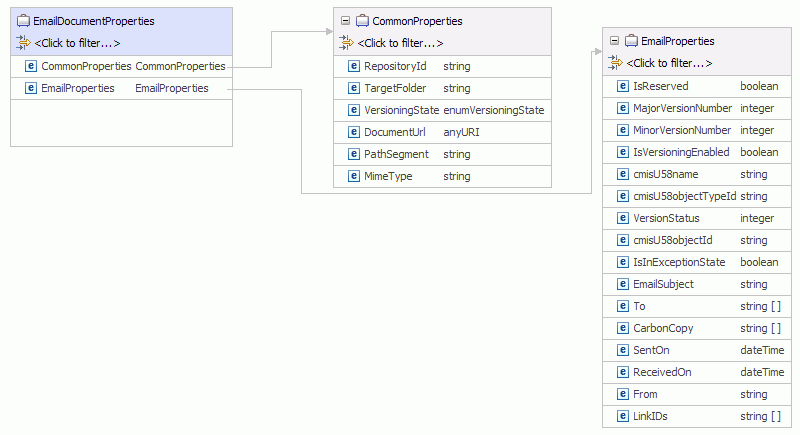The image size is (800, 435).
Task: Click the EmailProperties business object icon
Action: pyautogui.click(x=631, y=41)
